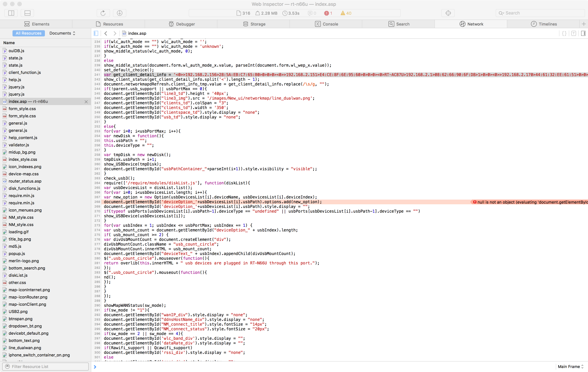Open the Search tab
Screen dimensions: 588x372
coord(399,24)
